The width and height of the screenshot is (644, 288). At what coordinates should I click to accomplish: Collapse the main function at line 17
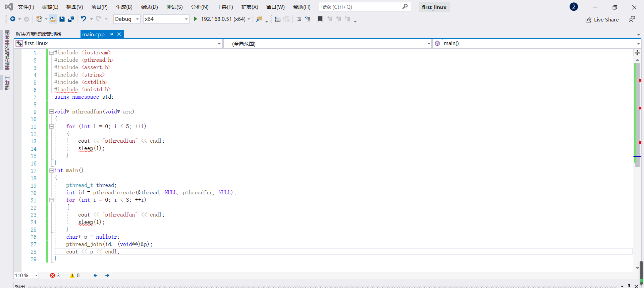tap(51, 171)
